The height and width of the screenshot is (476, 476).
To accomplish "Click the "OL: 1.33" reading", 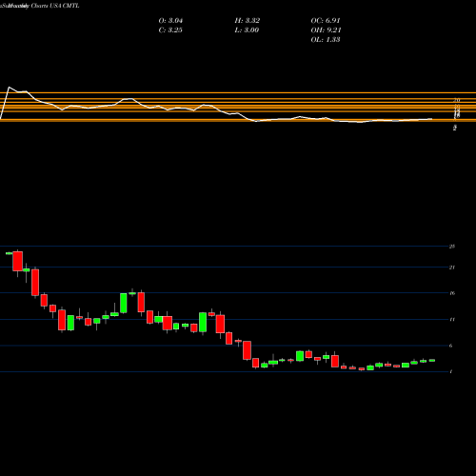I will point(326,40).
